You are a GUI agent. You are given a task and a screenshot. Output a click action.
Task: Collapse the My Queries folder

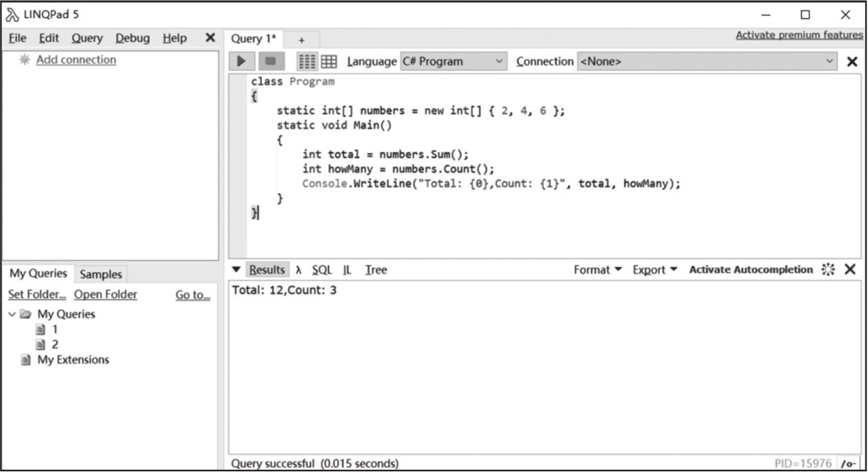click(x=12, y=314)
